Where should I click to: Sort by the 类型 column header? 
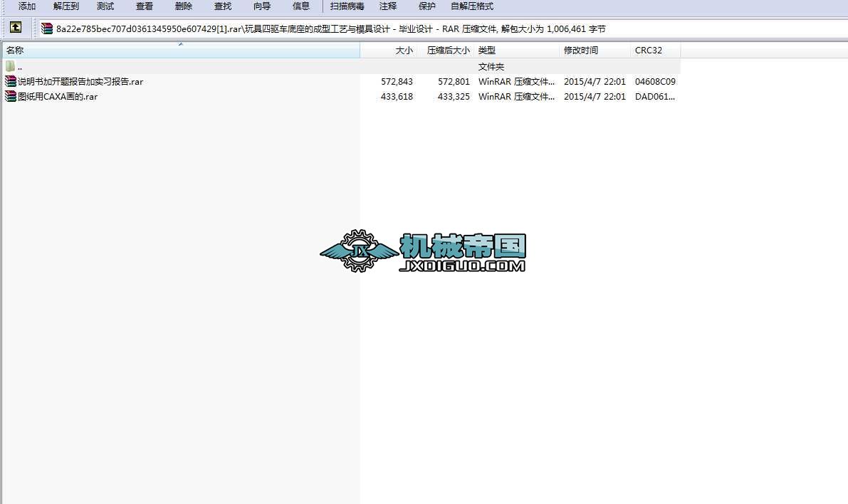pyautogui.click(x=516, y=51)
